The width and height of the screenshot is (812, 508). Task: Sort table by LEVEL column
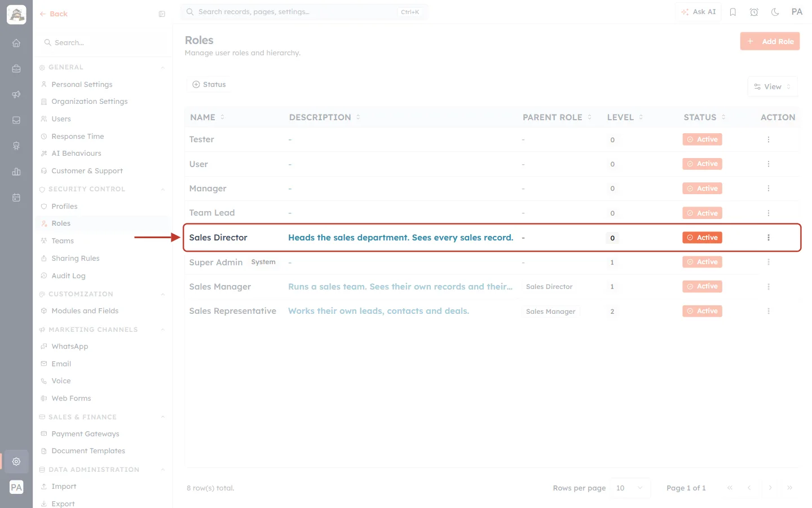click(x=625, y=117)
